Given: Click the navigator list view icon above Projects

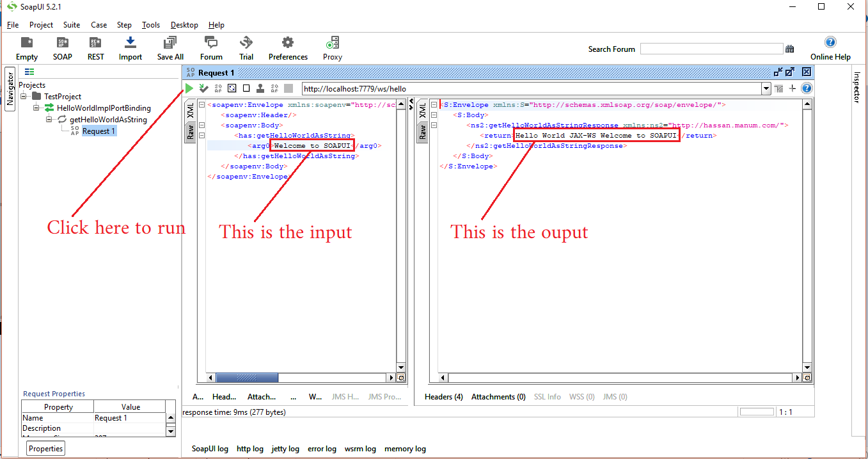Looking at the screenshot, I should coord(29,72).
